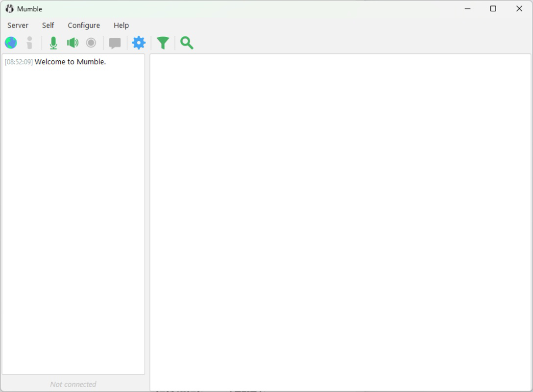Deafen yourself using the speaker icon

pos(72,43)
